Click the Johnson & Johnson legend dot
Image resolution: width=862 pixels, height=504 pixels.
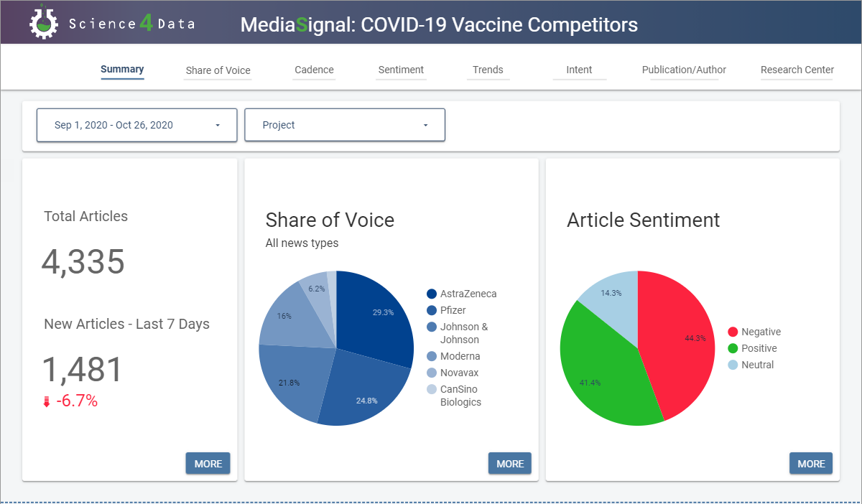point(432,327)
